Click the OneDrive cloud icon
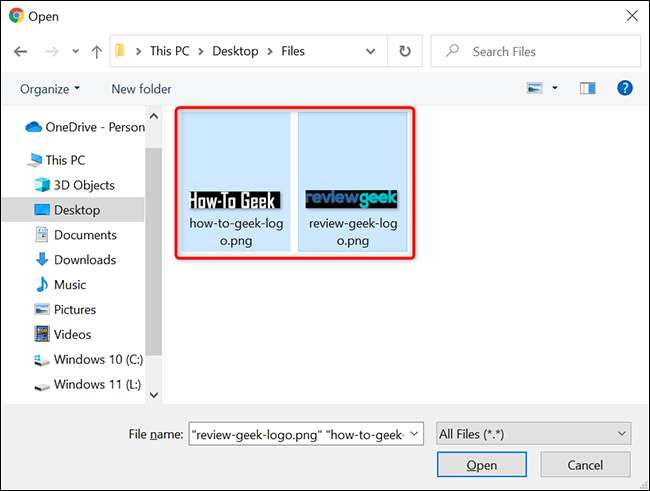The image size is (650, 491). coord(34,127)
